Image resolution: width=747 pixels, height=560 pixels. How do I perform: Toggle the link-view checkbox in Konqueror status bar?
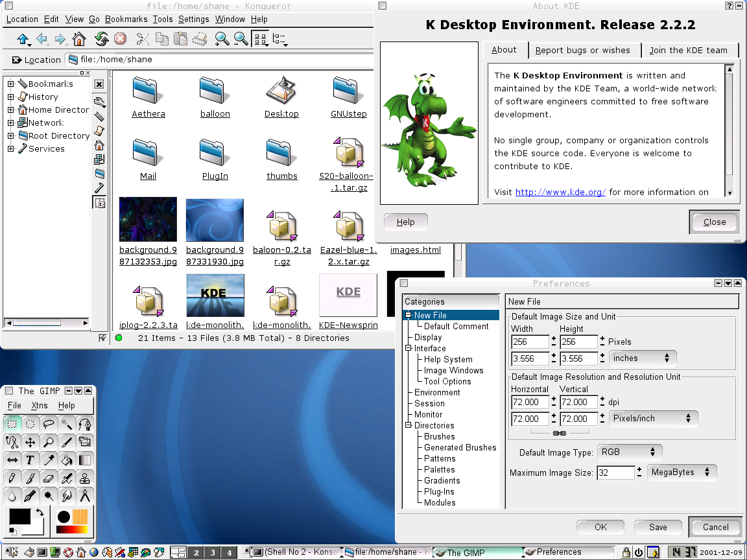coord(102,338)
